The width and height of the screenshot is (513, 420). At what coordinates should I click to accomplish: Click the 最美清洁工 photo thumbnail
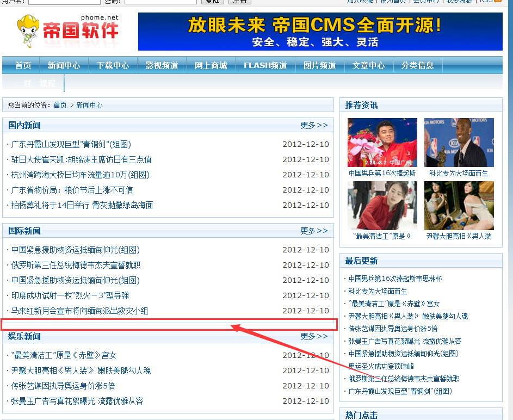click(382, 206)
